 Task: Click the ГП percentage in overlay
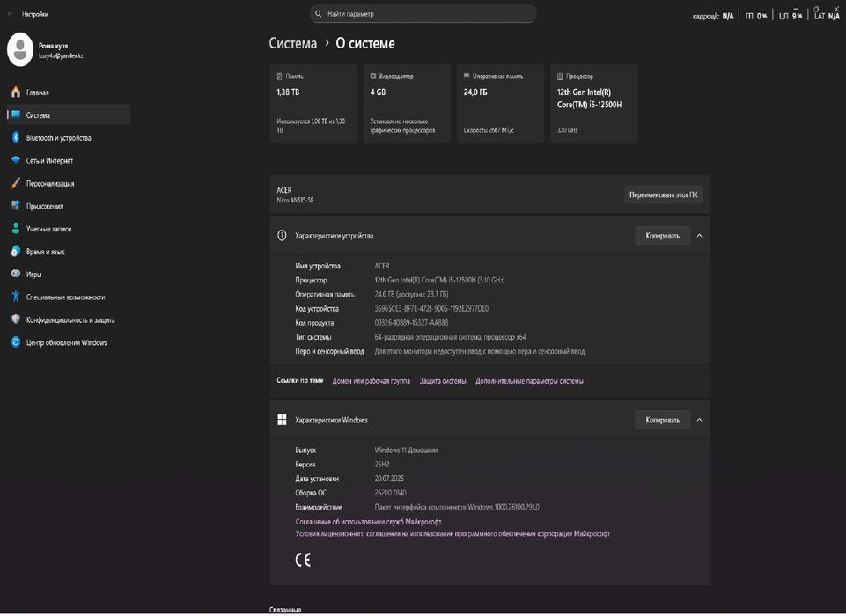[x=761, y=16]
